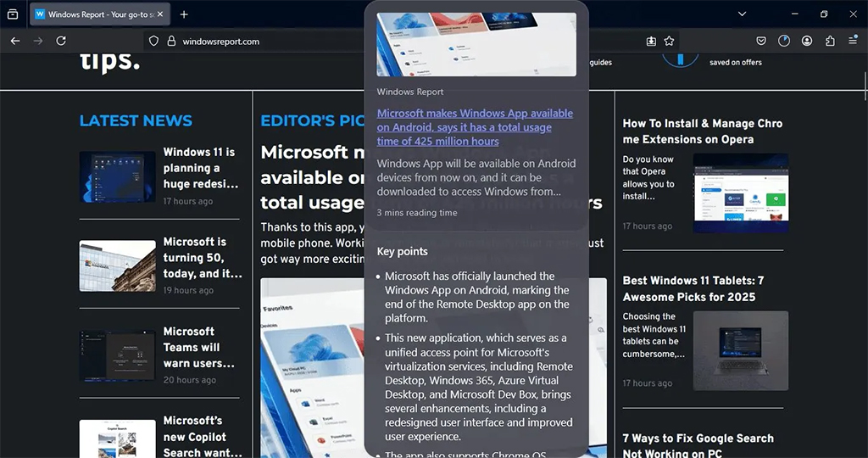
Task: Click the Copilot Search news thumbnail
Action: tap(117, 438)
